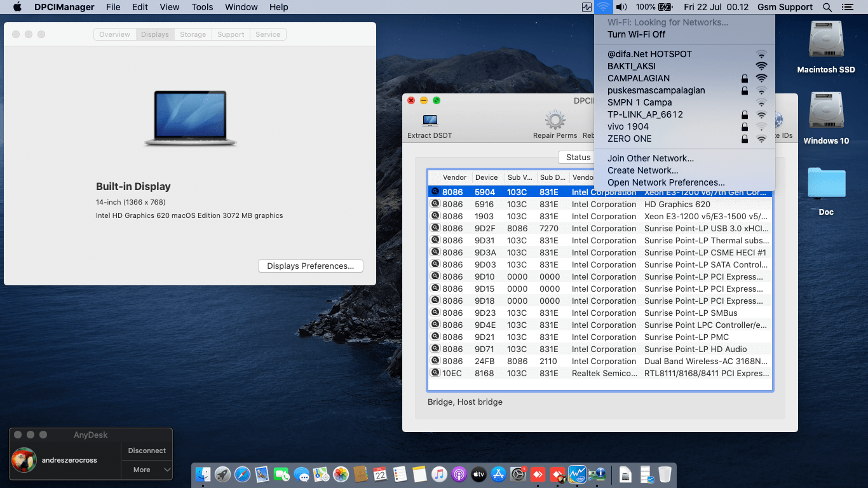Viewport: 868px width, 488px height.
Task: Click the Displays Preferences button
Action: pos(310,266)
